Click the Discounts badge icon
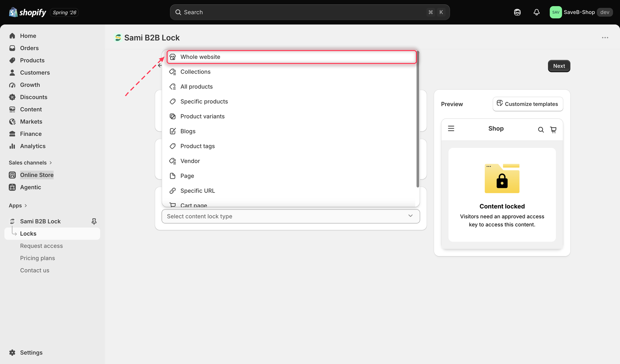Image resolution: width=620 pixels, height=364 pixels. coord(12,97)
